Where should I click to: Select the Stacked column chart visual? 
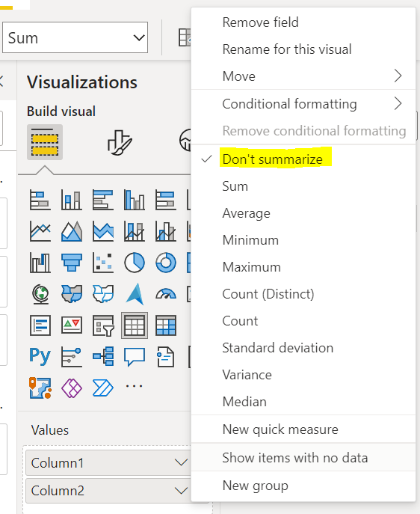(71, 200)
